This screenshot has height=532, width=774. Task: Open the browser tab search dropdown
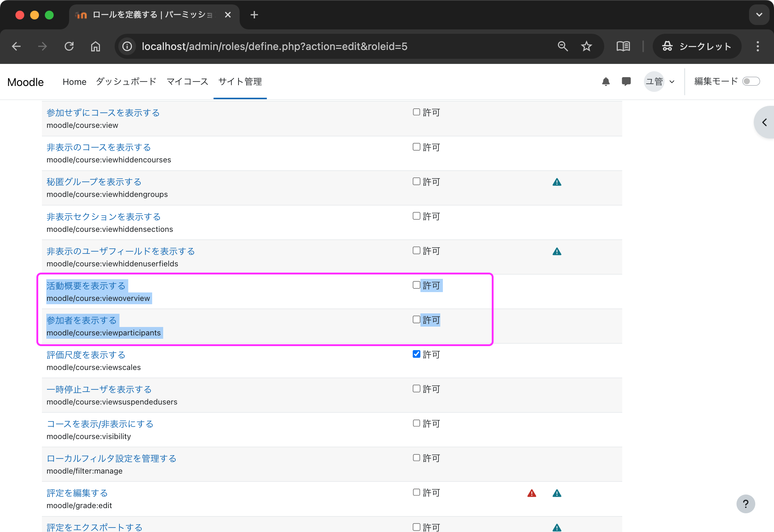tap(759, 15)
